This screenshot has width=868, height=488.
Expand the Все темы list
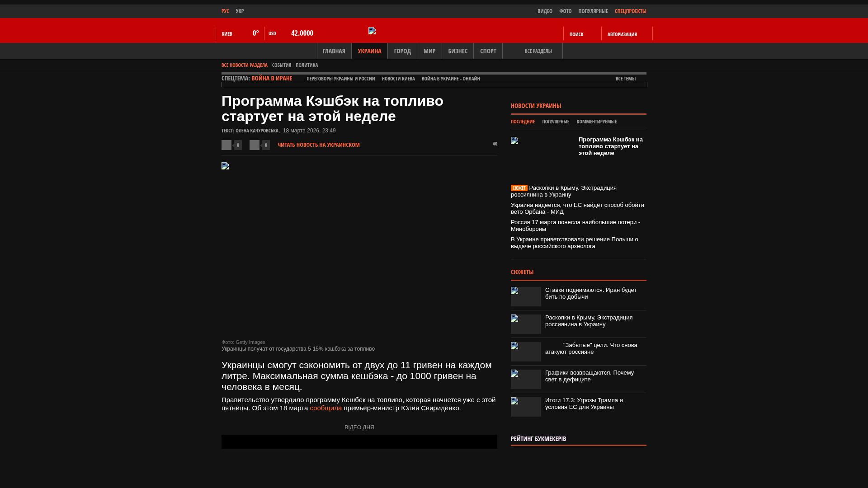(625, 79)
